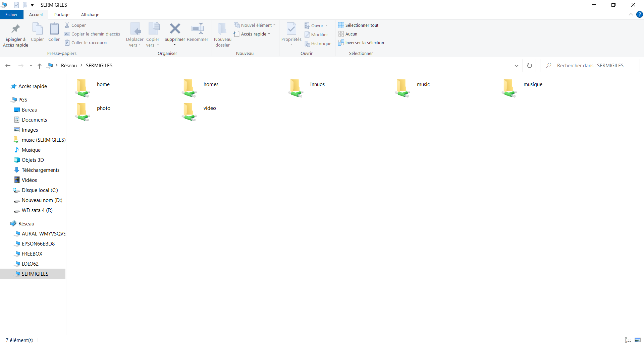Expand the address bar history dropdown

[x=516, y=66]
